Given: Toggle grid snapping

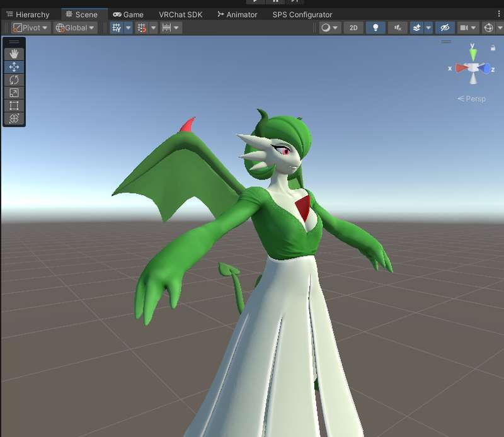Looking at the screenshot, I should 141,28.
